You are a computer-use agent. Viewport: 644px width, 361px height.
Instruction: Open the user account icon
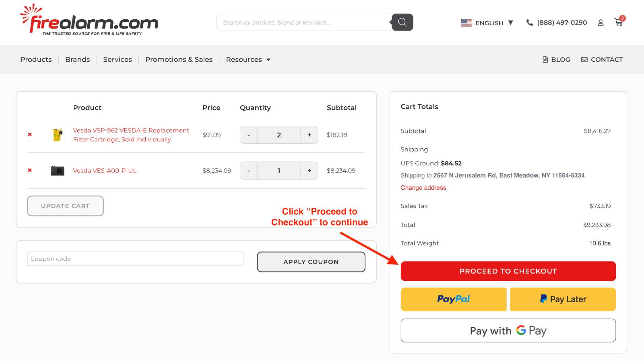pos(601,23)
